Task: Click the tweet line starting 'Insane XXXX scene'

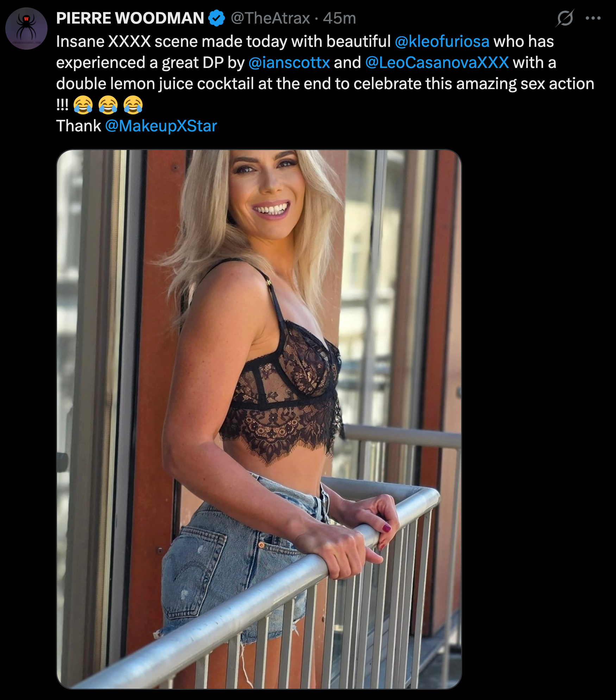Action: (x=305, y=42)
